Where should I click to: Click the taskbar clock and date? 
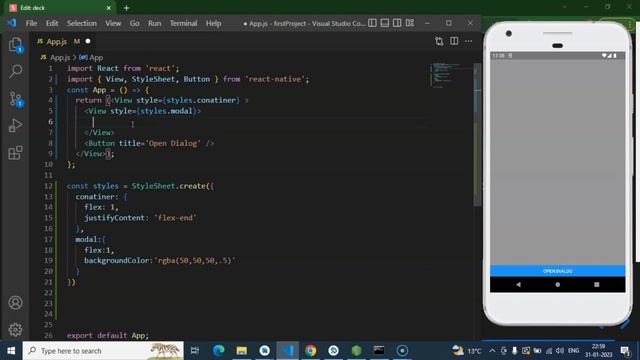[598, 351]
